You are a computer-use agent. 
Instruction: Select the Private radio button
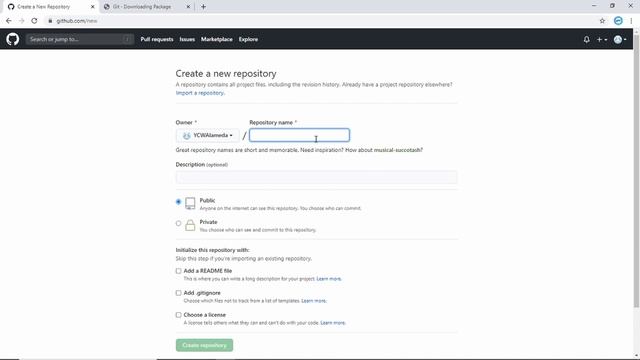click(178, 223)
